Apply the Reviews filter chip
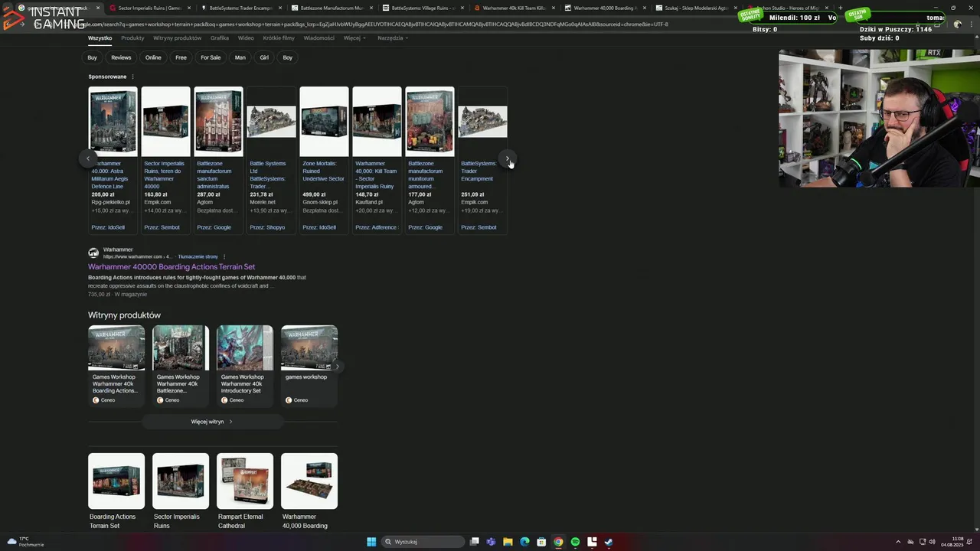This screenshot has width=980, height=551. (121, 57)
